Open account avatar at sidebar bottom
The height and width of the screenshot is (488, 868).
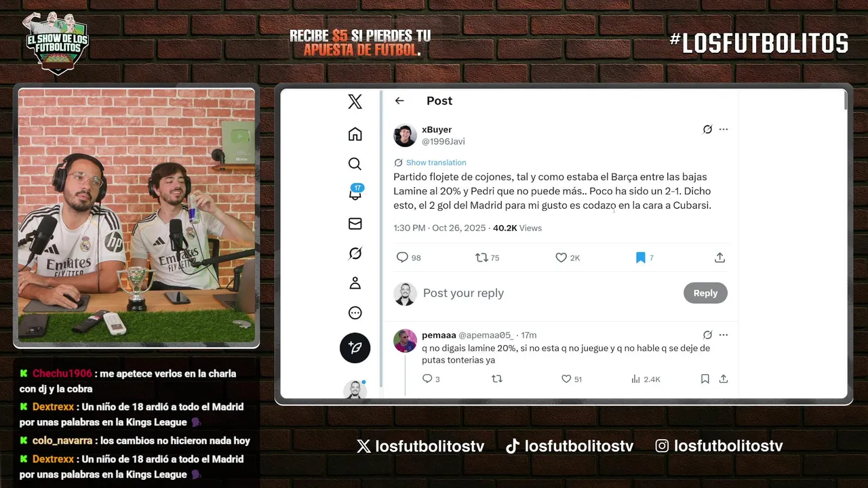click(x=355, y=390)
